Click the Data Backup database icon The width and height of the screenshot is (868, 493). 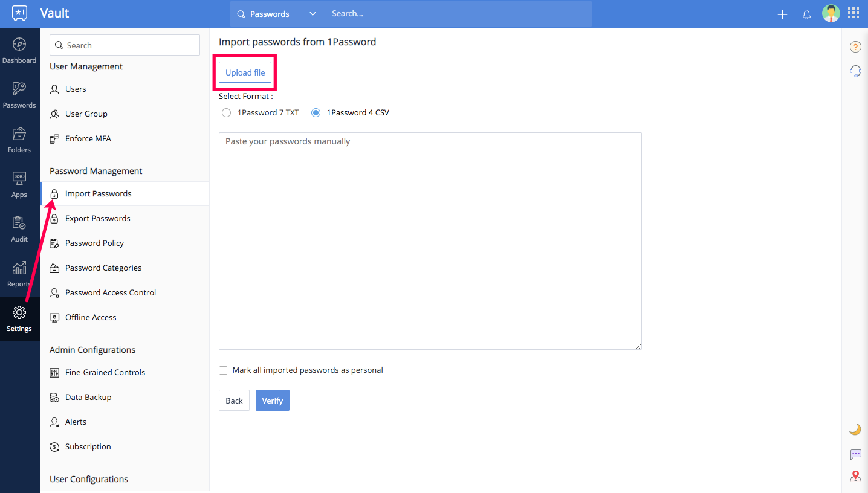(54, 398)
